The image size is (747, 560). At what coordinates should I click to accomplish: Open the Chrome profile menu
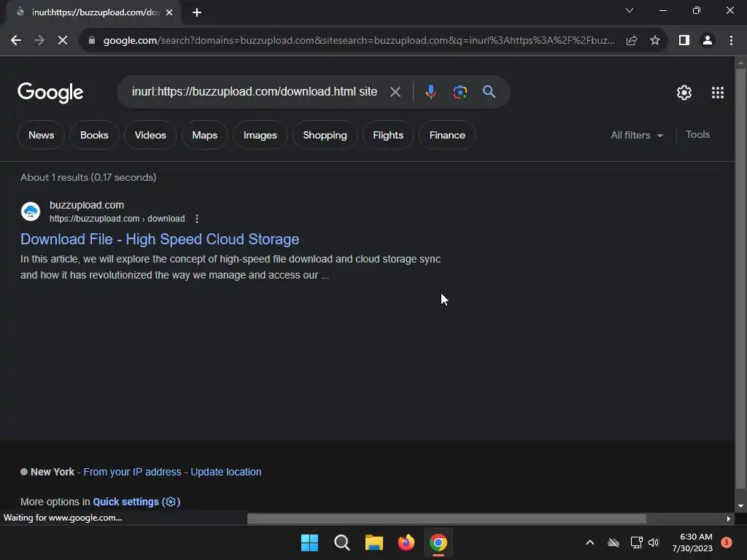[708, 41]
